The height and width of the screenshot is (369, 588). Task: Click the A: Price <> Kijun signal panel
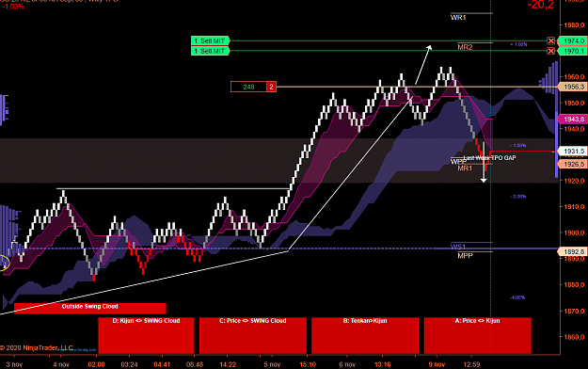pos(477,336)
